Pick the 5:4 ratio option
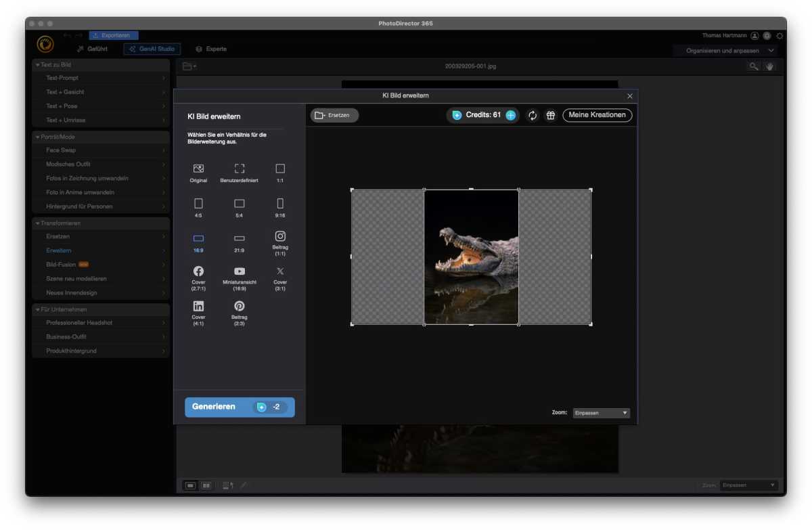 tap(240, 208)
